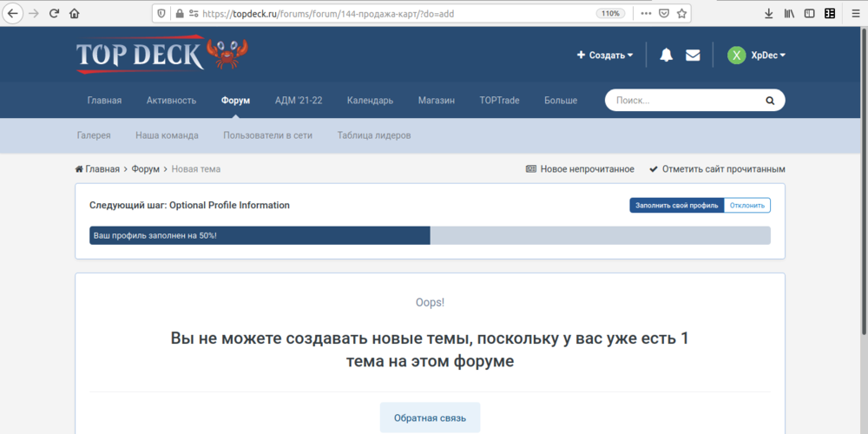Toggle the sidebar view icon
868x434 pixels.
(809, 14)
